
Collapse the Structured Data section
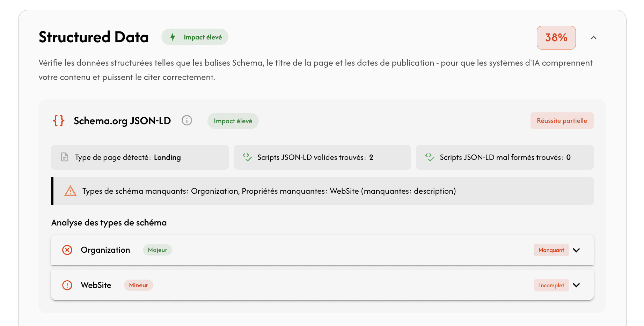(594, 37)
